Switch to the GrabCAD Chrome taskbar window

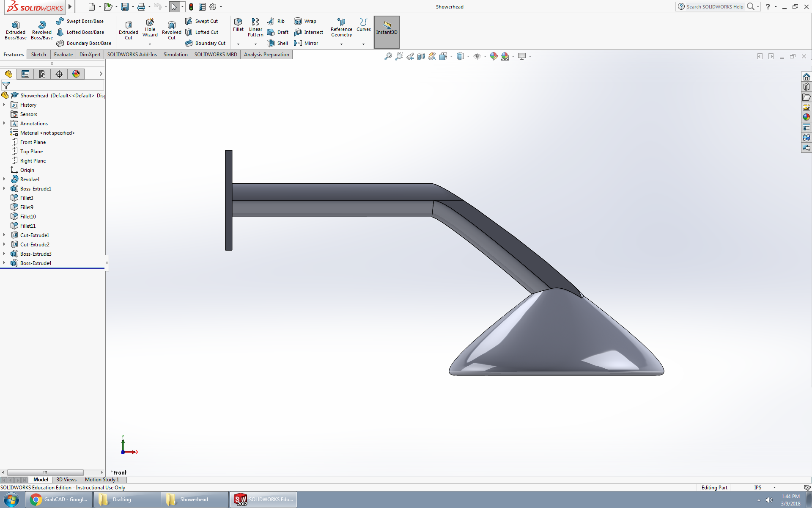pos(59,500)
